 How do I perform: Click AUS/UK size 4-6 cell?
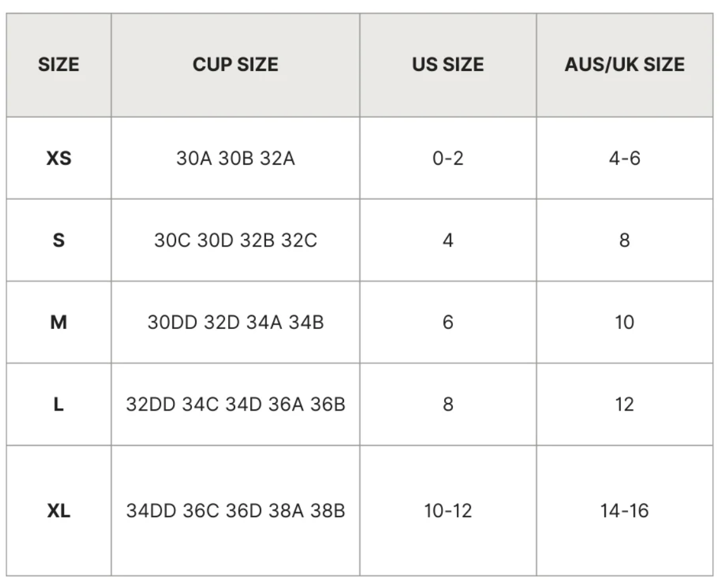[x=624, y=158]
